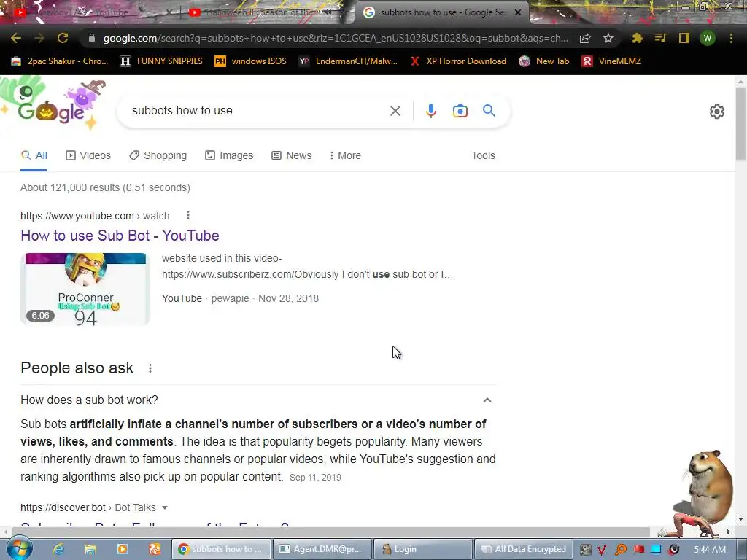The image size is (747, 560).
Task: Clear the search box with the X icon
Action: [x=395, y=111]
